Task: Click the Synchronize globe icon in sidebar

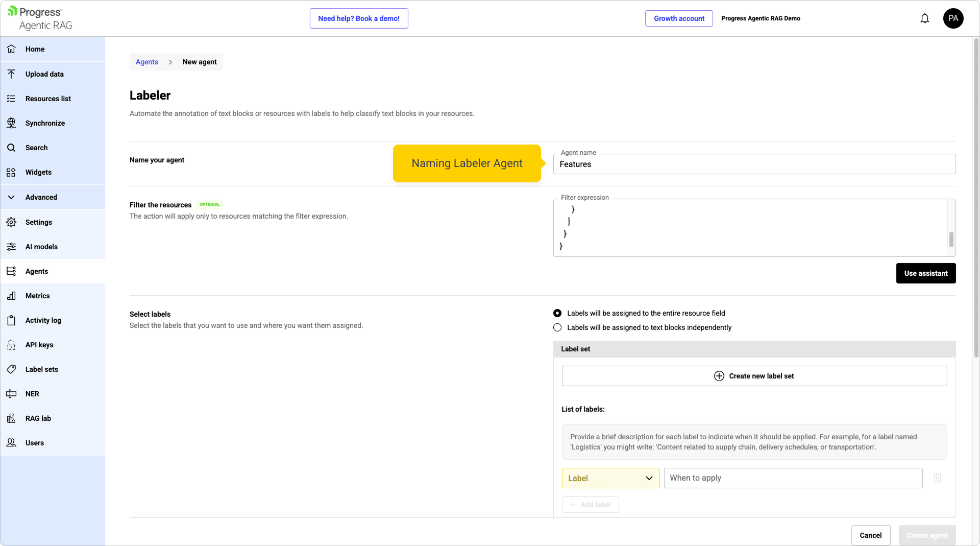Action: click(11, 123)
